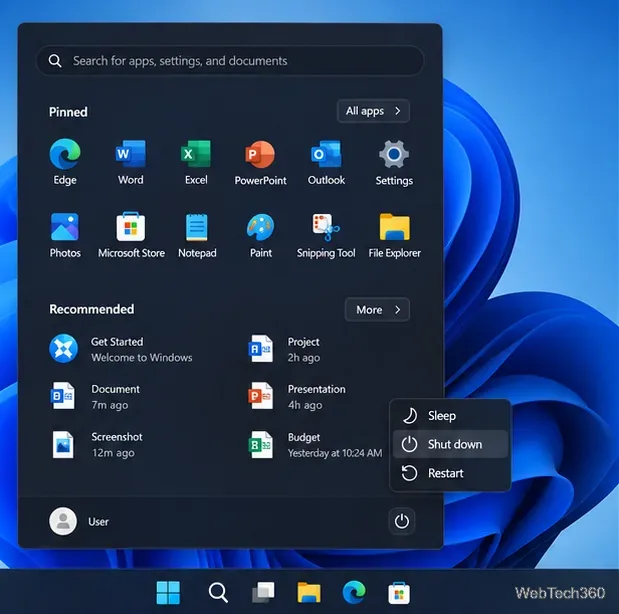This screenshot has height=614, width=619.
Task: Select Shut down in the power menu
Action: pyautogui.click(x=450, y=444)
